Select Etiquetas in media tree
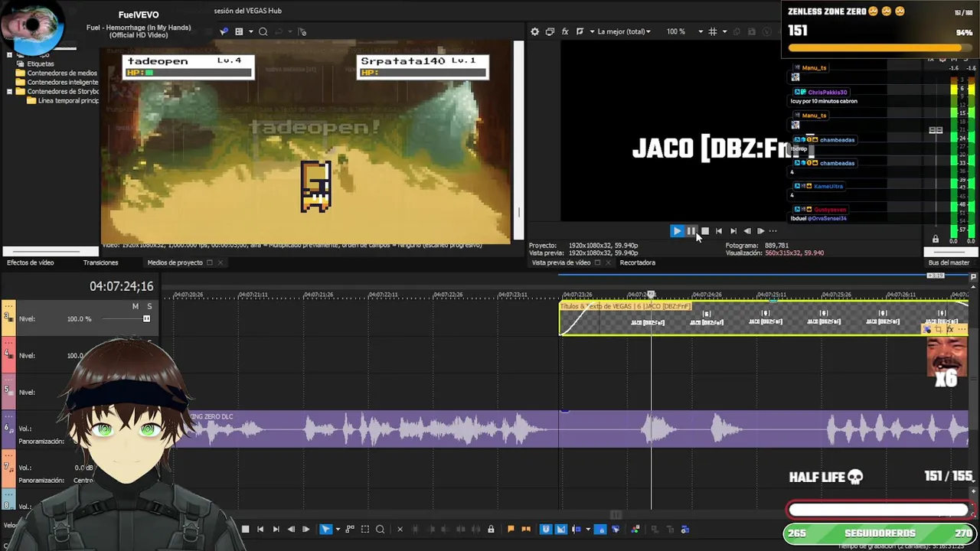980x551 pixels. [41, 64]
